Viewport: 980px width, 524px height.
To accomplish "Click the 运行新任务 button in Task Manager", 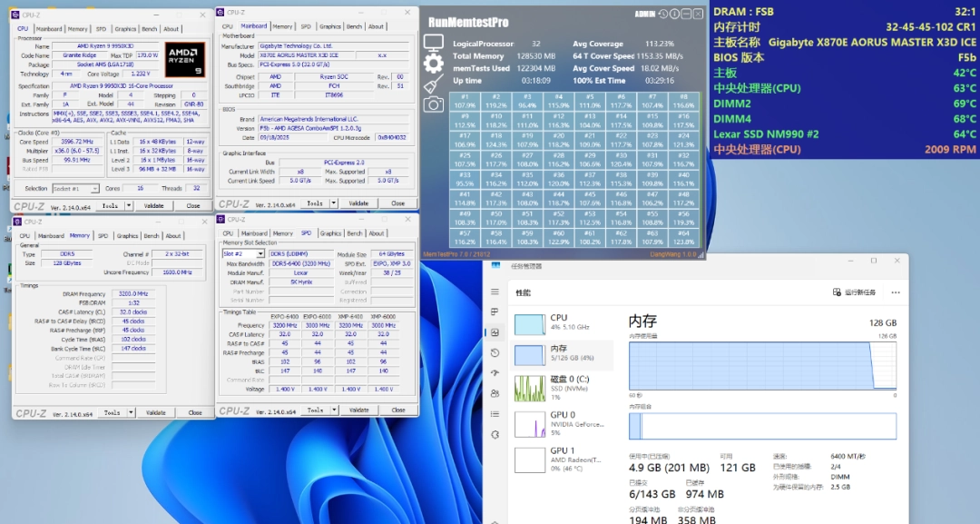I will point(853,292).
